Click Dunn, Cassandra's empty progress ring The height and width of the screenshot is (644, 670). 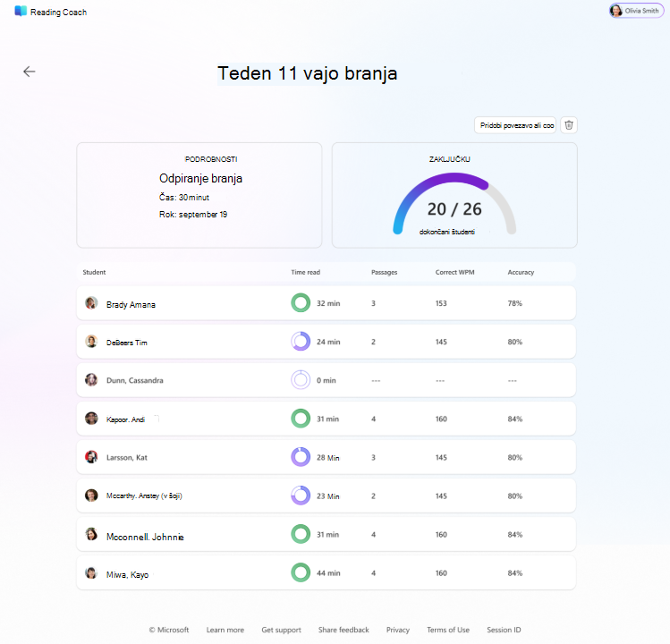coord(301,380)
